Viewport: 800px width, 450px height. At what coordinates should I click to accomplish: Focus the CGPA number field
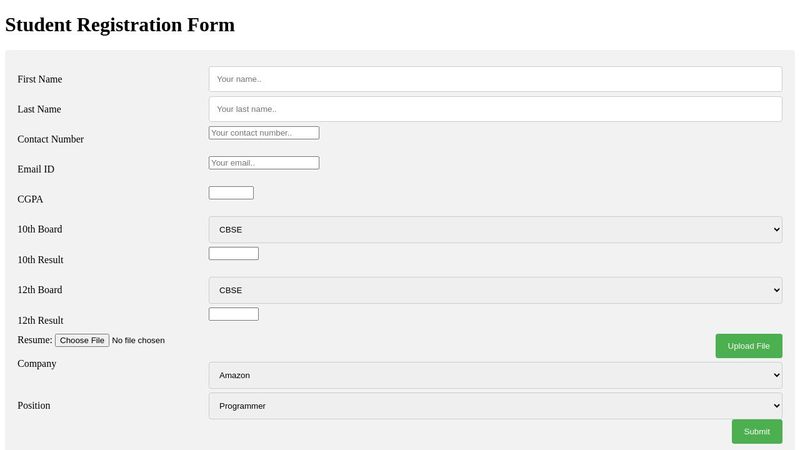coord(231,193)
